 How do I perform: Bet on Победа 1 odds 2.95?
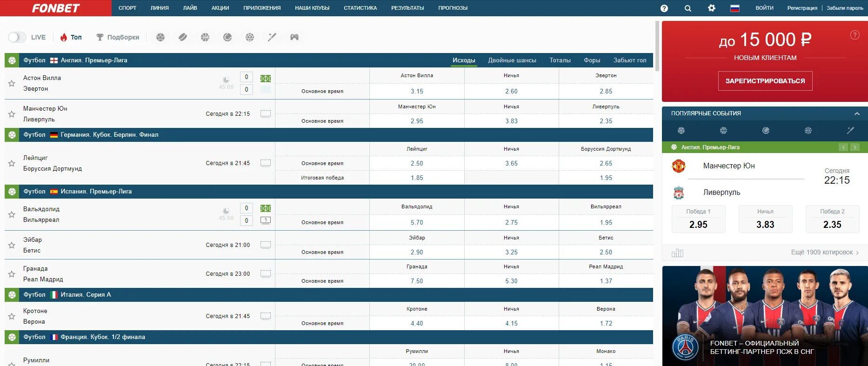(698, 219)
